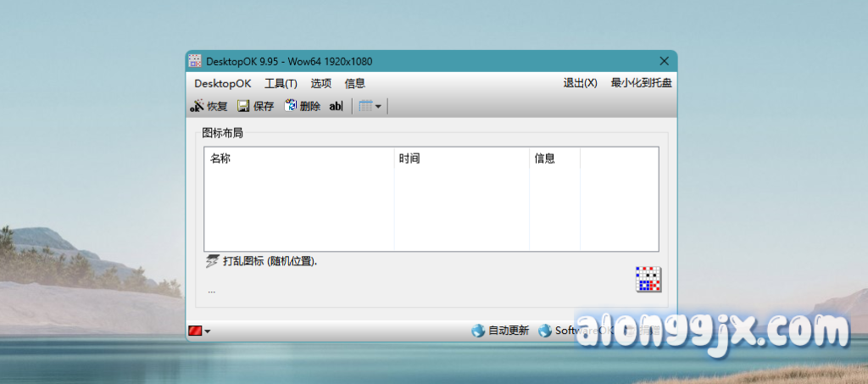Click the lightning icon beside 打乱图标
This screenshot has width=868, height=384.
(x=212, y=261)
